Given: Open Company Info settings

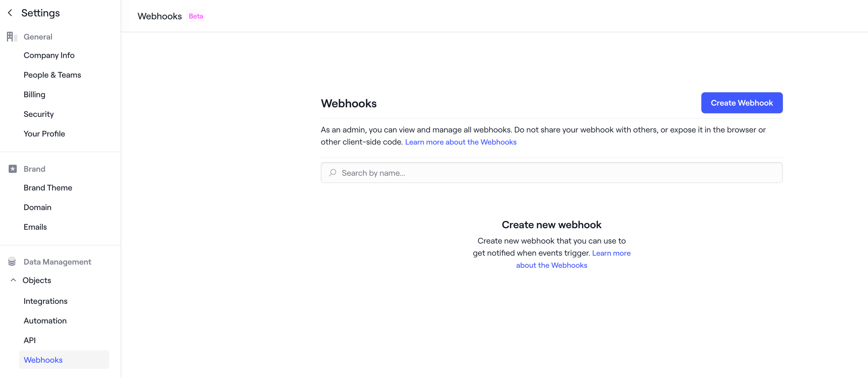Looking at the screenshot, I should coord(49,55).
